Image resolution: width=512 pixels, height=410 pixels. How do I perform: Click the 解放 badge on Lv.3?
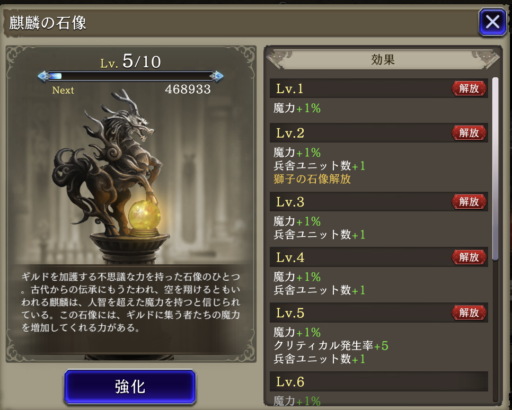point(469,201)
